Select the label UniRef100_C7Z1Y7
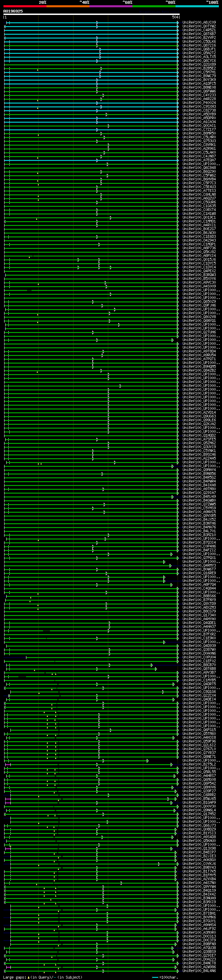Screen dimensions: 222x980 coord(199,129)
